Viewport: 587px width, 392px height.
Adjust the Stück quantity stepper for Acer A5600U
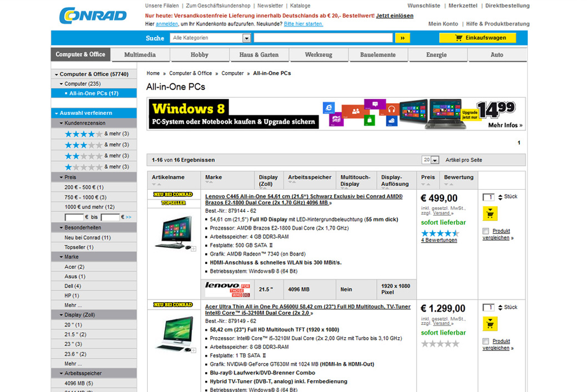500,308
